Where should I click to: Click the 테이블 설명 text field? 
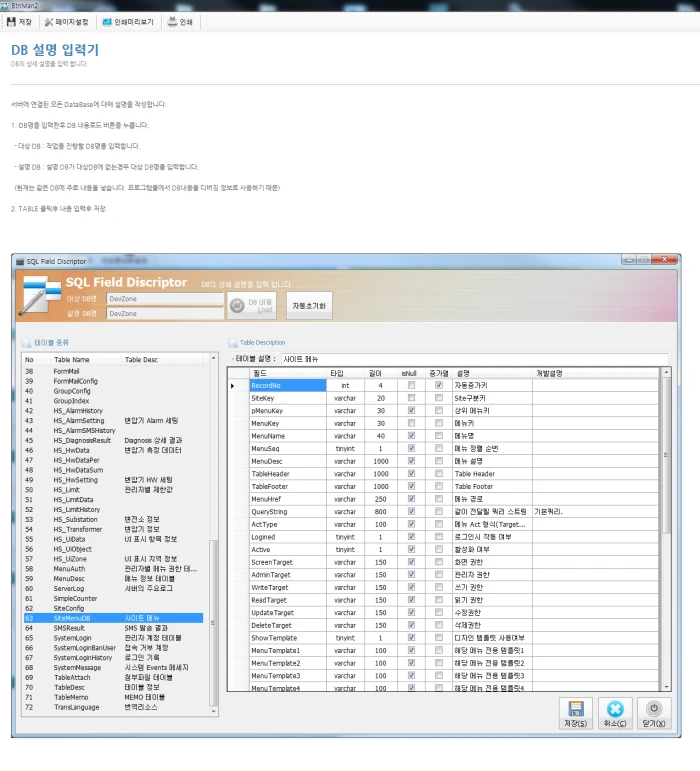click(474, 359)
